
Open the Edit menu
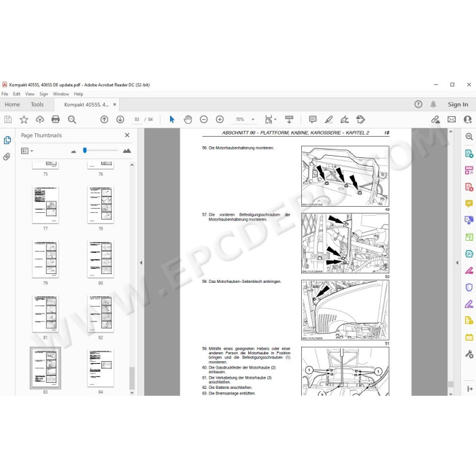[17, 94]
